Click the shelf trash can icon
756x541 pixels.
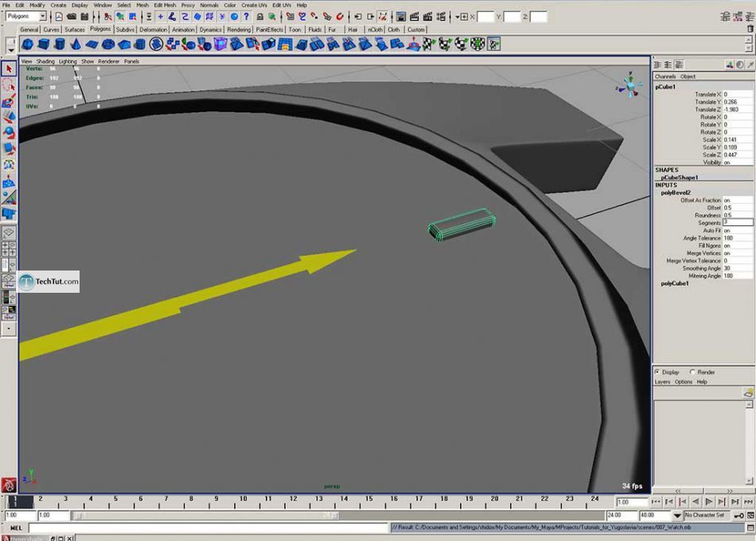[750, 29]
